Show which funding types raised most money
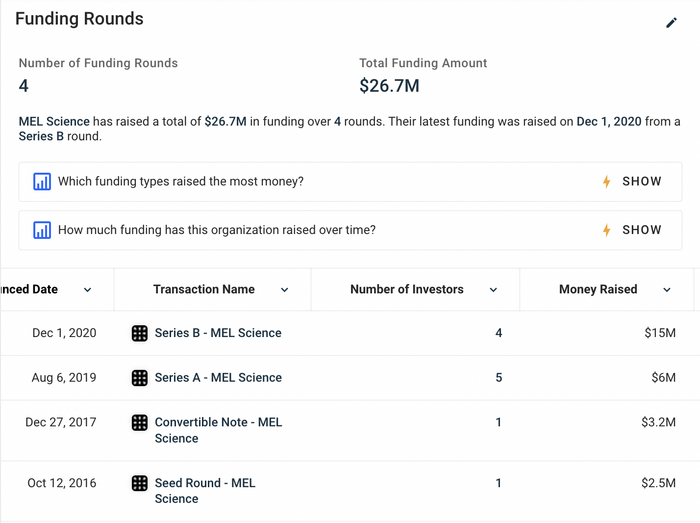The width and height of the screenshot is (700, 523). click(x=641, y=182)
